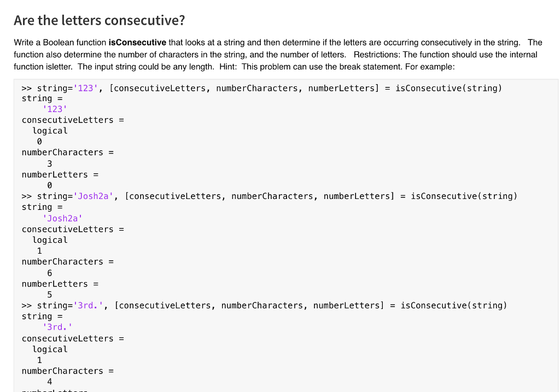Click the numberCharacters value 4
Viewport: 560px width, 392px height.
50,382
